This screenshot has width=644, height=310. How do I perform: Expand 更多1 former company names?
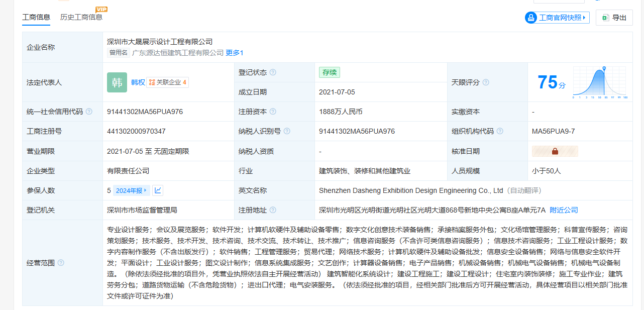tap(235, 53)
